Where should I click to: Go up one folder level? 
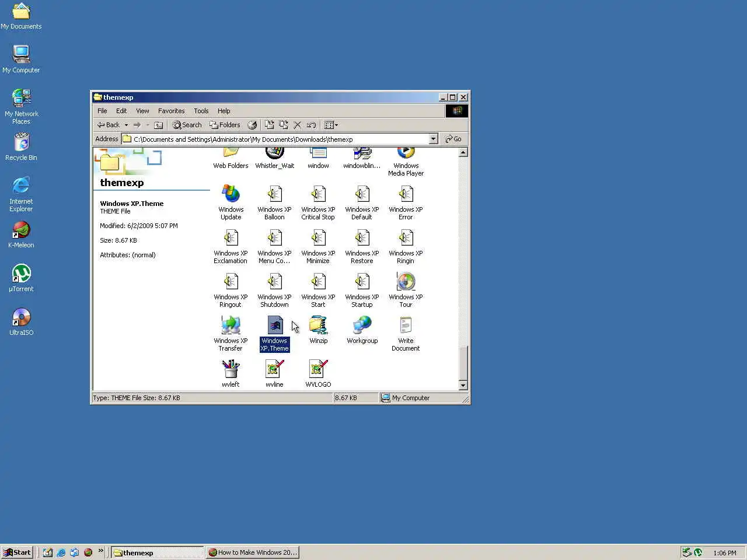tap(158, 125)
